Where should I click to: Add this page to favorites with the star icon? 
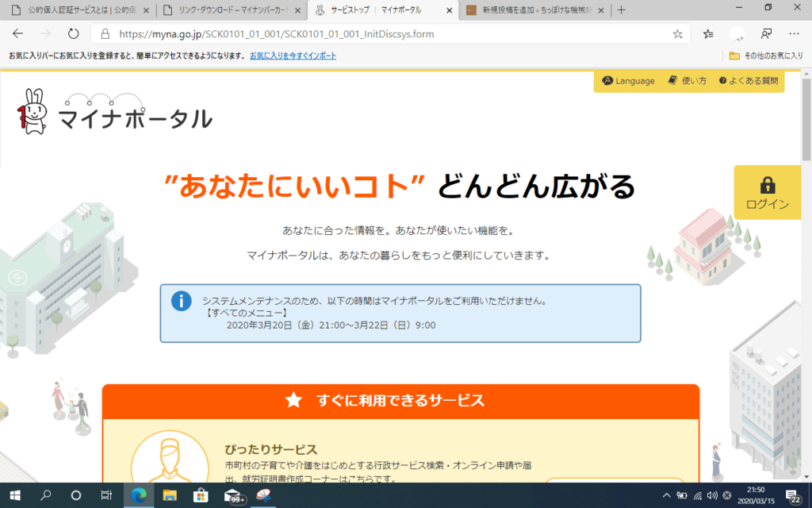(x=677, y=34)
